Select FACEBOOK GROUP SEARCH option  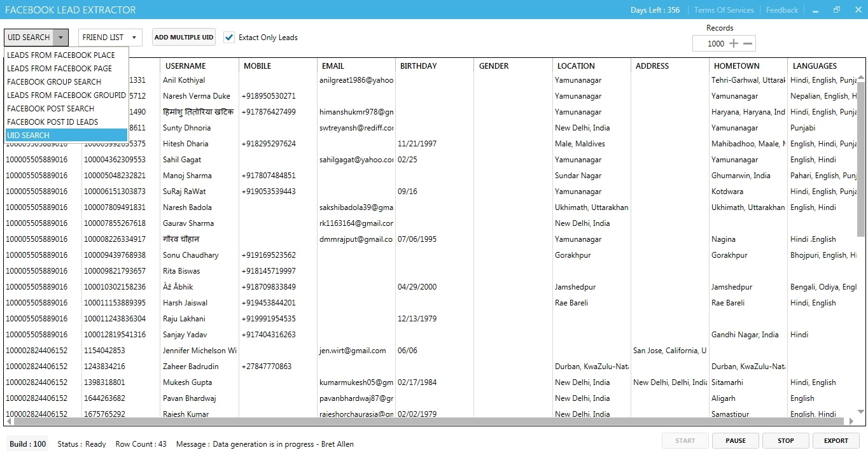point(54,82)
